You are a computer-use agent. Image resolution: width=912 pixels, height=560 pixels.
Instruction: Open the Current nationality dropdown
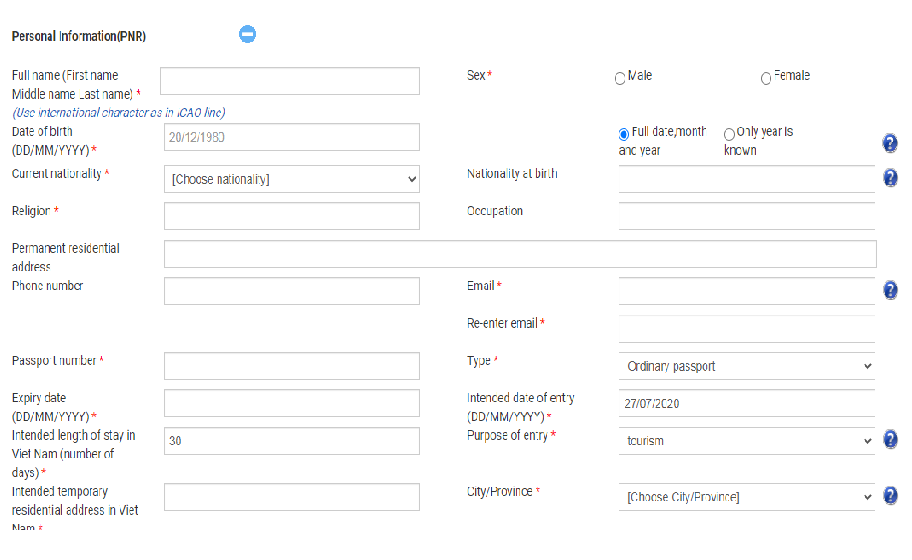tap(291, 179)
